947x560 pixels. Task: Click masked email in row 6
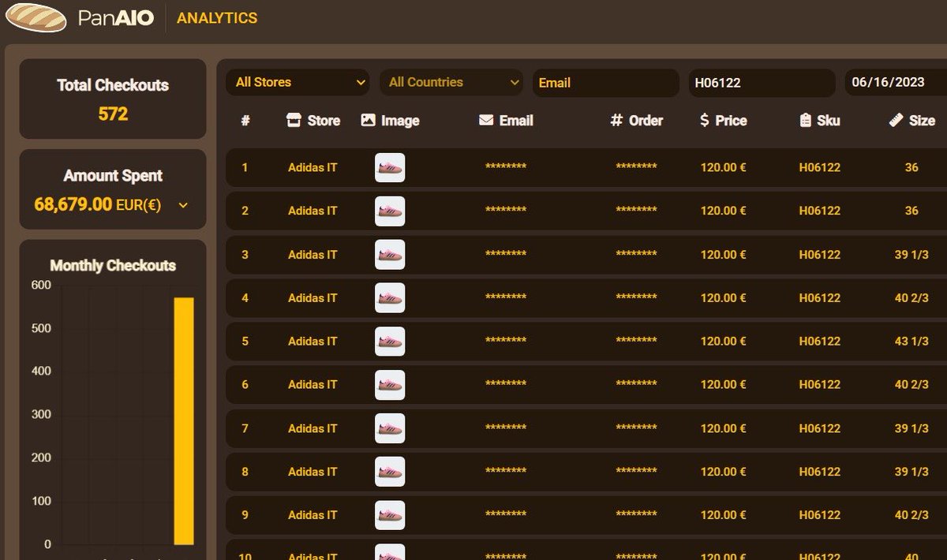pyautogui.click(x=506, y=385)
